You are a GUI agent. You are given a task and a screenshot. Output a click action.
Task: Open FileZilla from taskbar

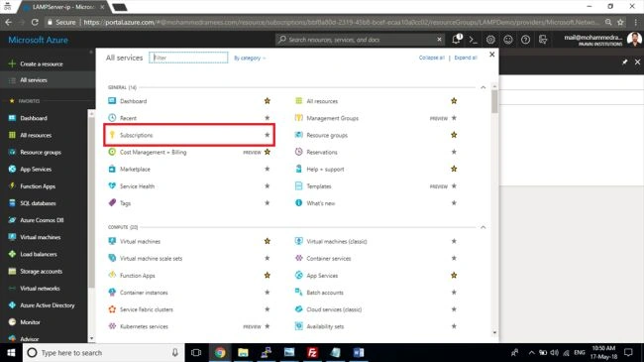tap(312, 352)
